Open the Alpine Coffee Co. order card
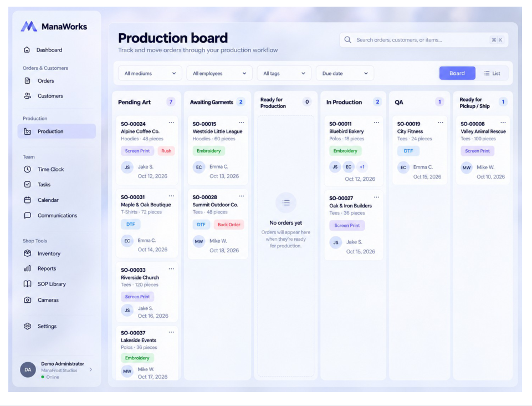Viewport: 532px width, 406px height. [x=147, y=150]
